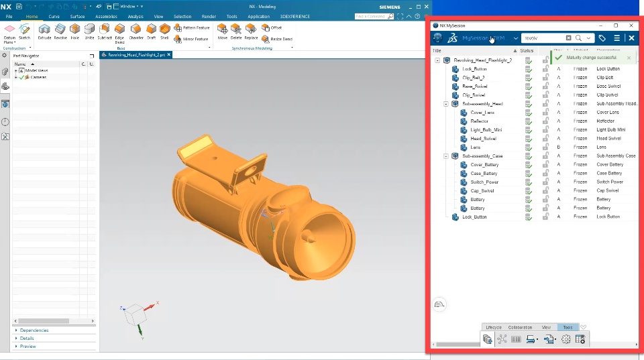
Task: Click the hard hat round button
Action: [439, 304]
